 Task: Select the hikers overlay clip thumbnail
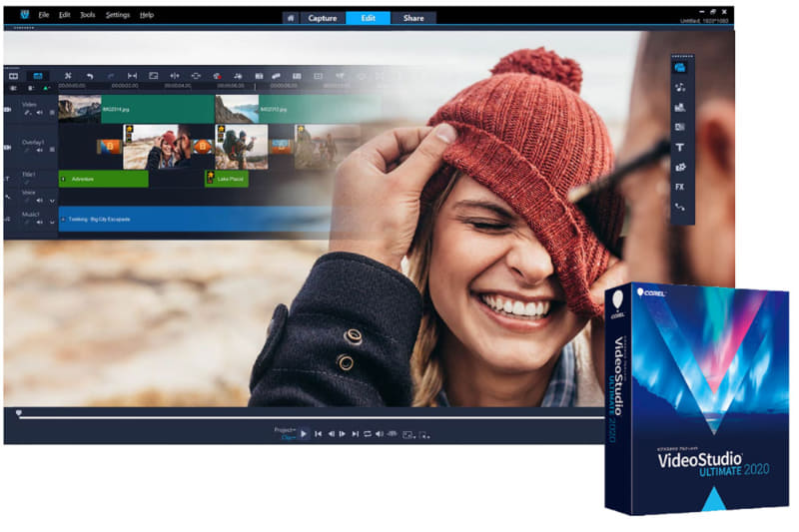[x=242, y=147]
